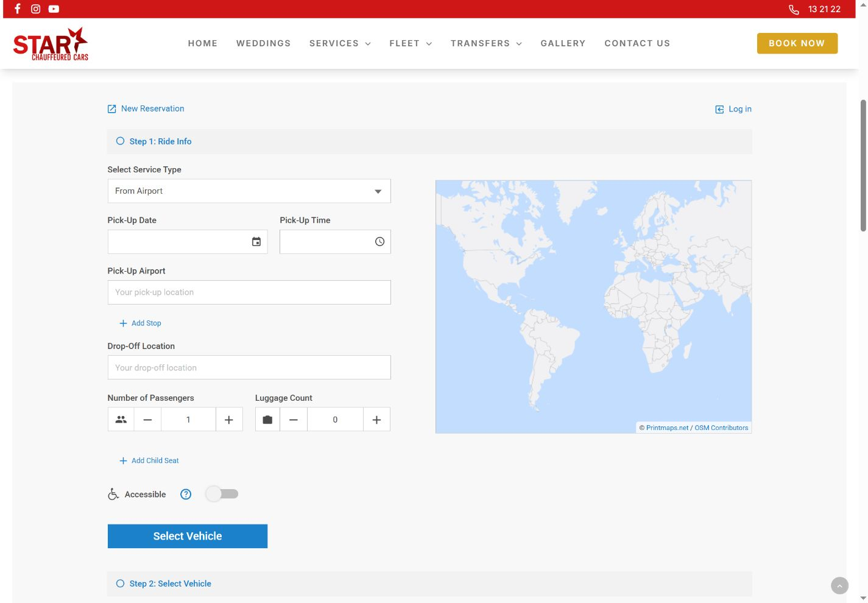Screen dimensions: 868x603
Task: Open the Pick-Up Date calendar icon
Action: tap(256, 242)
